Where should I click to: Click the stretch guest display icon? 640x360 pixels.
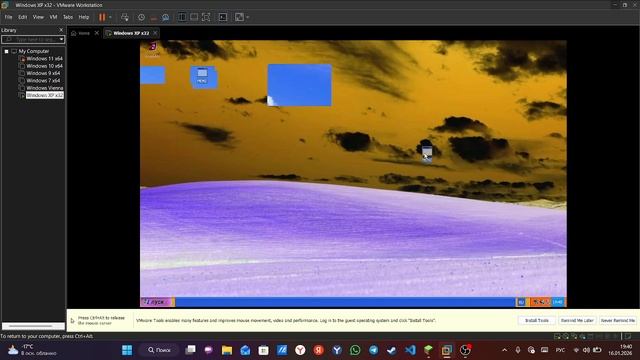(x=239, y=17)
